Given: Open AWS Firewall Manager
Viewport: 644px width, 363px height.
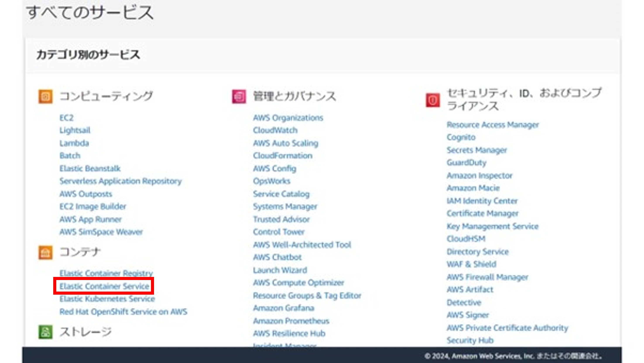Looking at the screenshot, I should click(488, 277).
